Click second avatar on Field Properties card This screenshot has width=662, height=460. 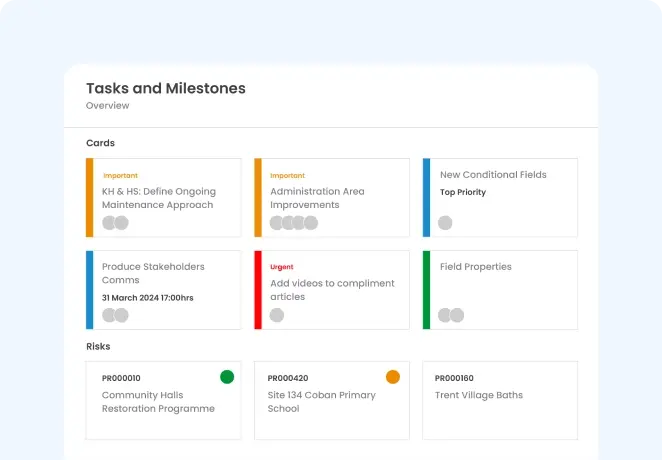point(457,315)
